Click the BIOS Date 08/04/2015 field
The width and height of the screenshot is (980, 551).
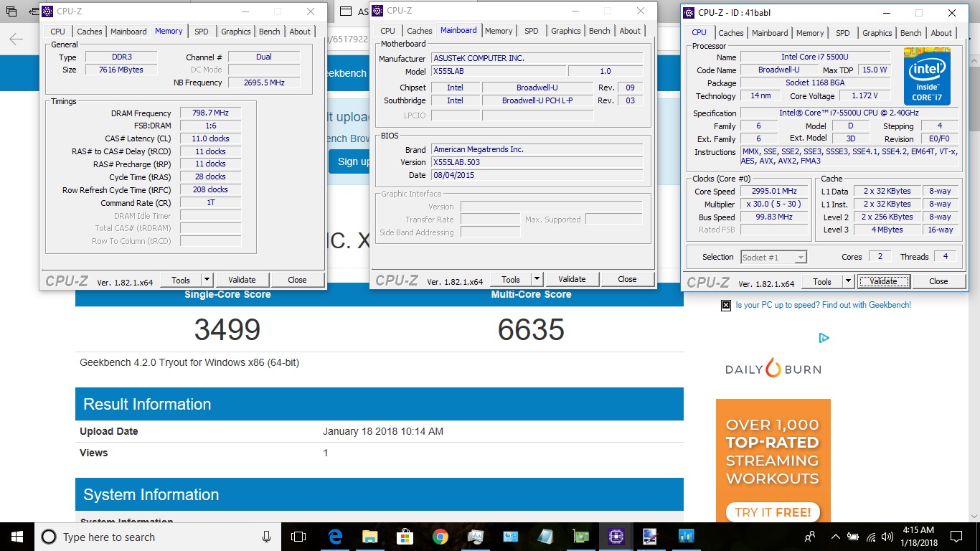(x=537, y=175)
